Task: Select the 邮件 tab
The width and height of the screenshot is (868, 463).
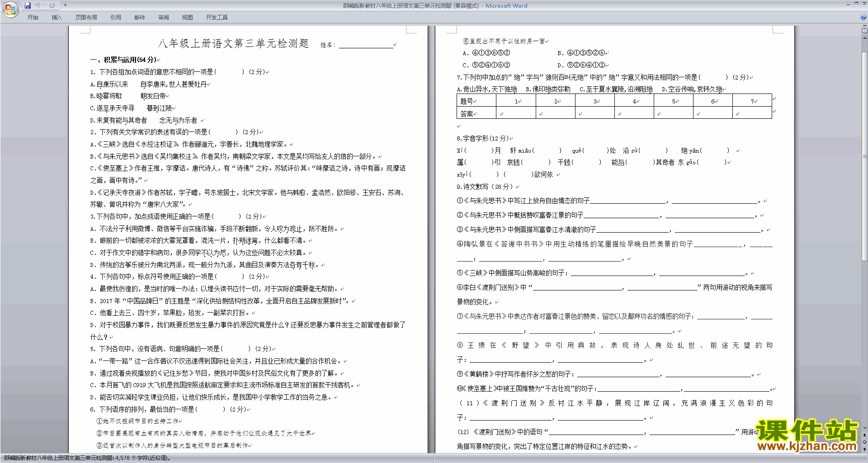Action: pos(140,18)
